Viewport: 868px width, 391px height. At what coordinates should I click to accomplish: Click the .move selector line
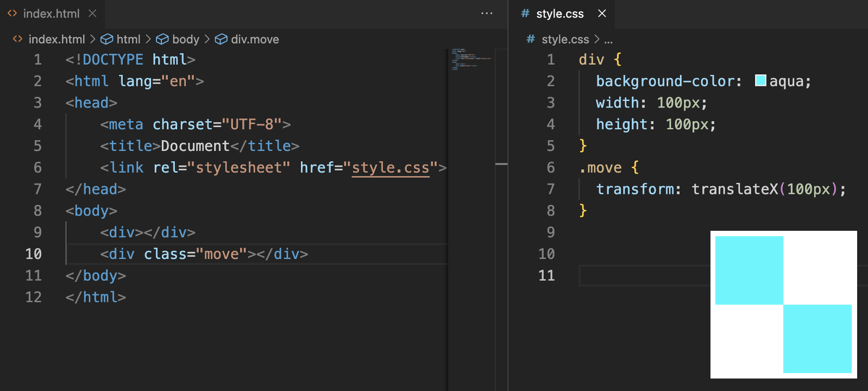tap(609, 167)
